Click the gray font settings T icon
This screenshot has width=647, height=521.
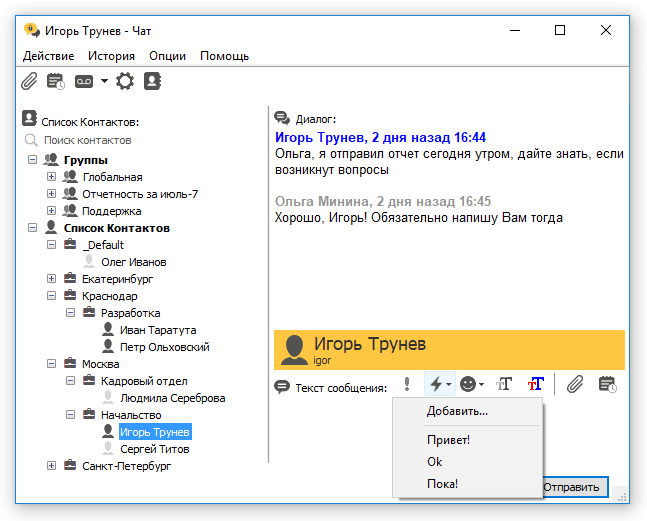coord(504,384)
